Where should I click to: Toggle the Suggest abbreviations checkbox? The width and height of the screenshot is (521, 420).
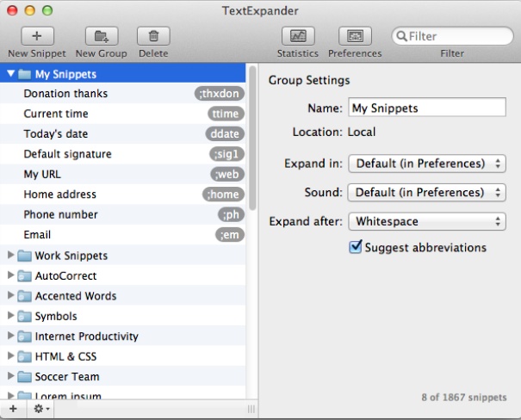click(356, 248)
